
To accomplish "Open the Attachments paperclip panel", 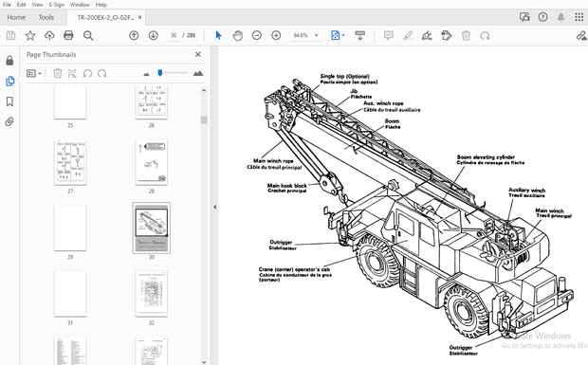I will click(x=9, y=121).
